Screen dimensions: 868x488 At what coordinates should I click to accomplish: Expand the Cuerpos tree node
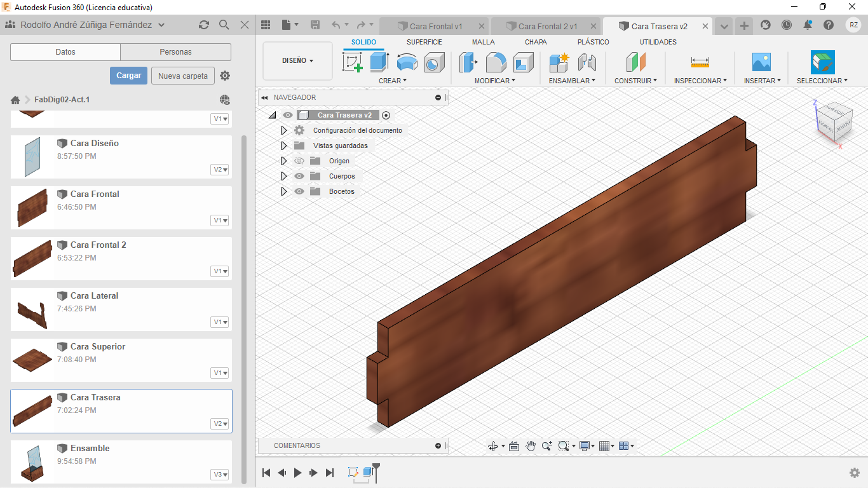283,176
